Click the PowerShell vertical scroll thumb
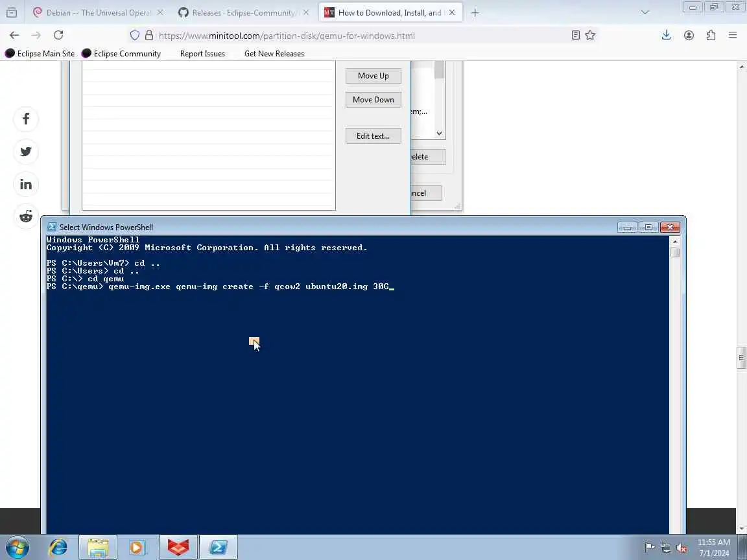Screen dimensions: 747x560 pos(674,252)
